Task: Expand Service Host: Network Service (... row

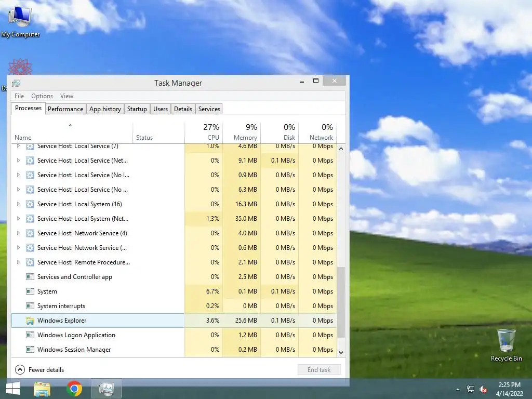Action: [18, 248]
